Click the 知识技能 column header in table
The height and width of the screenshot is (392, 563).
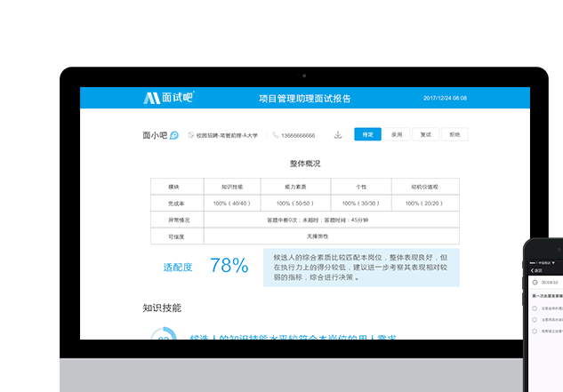point(232,187)
